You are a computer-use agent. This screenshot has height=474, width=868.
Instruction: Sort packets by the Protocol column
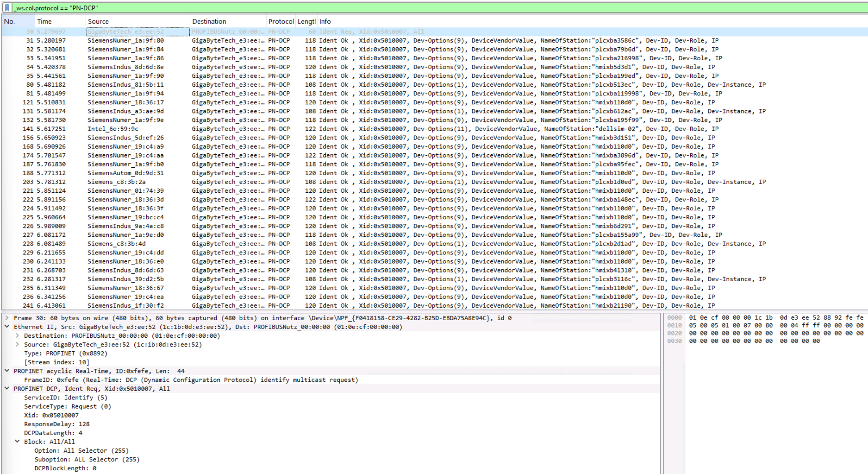pos(280,21)
